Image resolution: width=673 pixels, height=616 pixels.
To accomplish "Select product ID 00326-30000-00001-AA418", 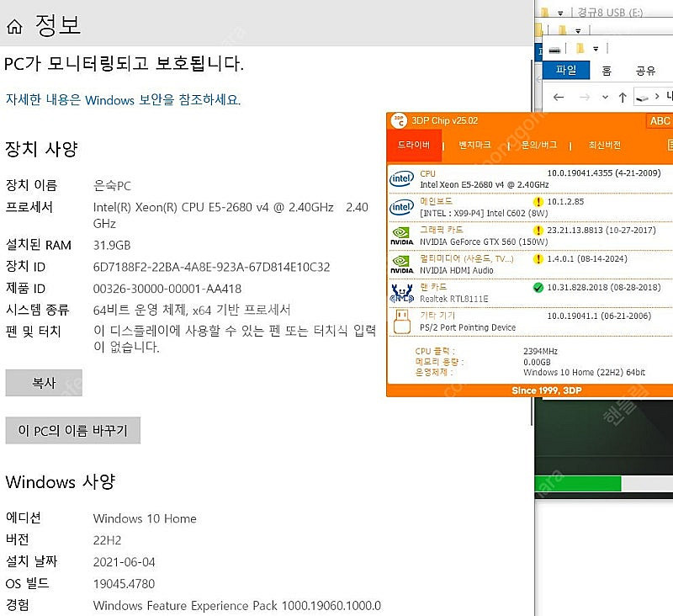I will tap(167, 289).
